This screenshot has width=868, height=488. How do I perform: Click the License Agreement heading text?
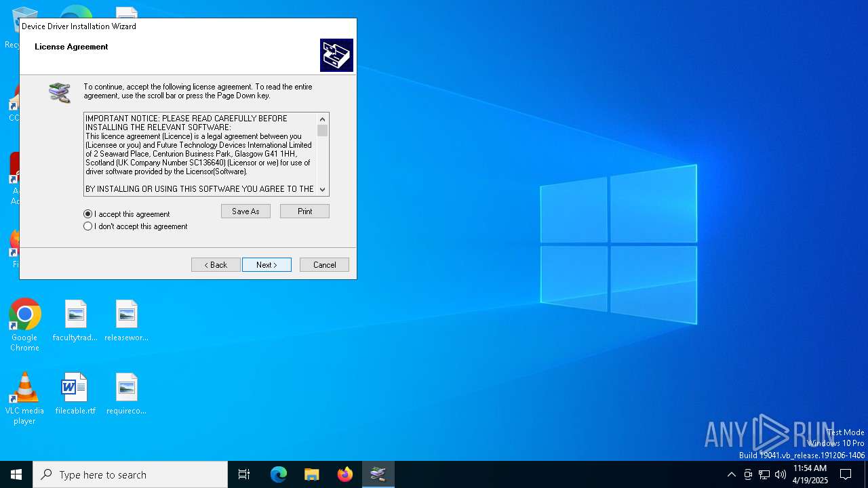(71, 47)
